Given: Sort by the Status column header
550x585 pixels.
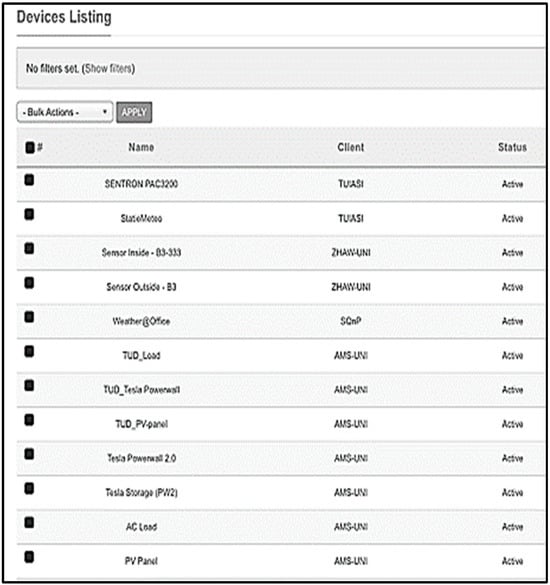Looking at the screenshot, I should coord(512,147).
